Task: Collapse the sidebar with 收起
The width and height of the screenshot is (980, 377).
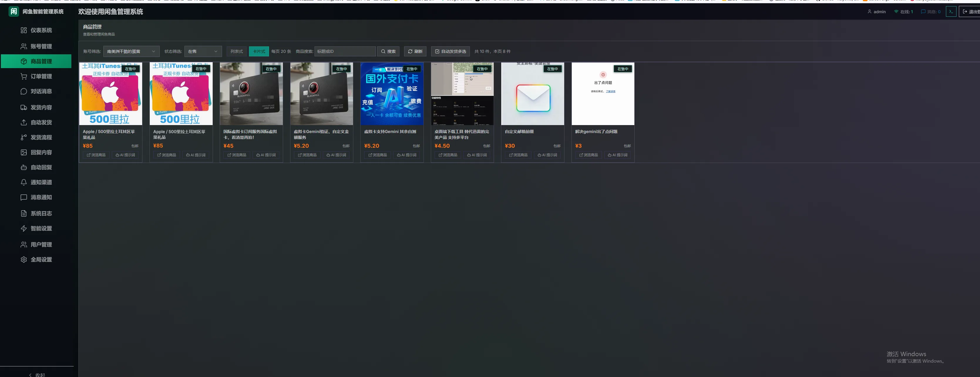Action: pos(37,375)
